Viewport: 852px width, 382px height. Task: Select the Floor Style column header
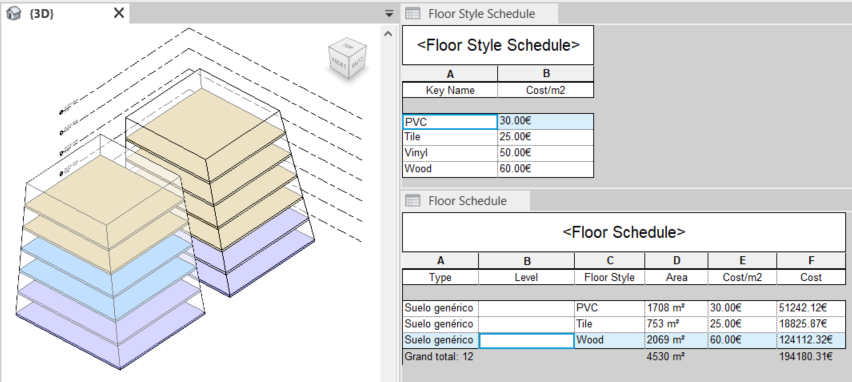coord(609,277)
